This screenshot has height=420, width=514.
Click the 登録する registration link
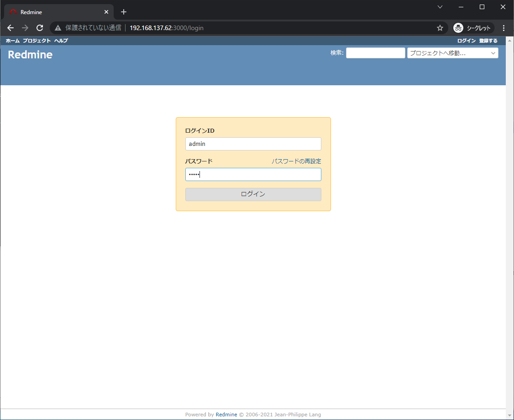coord(488,41)
